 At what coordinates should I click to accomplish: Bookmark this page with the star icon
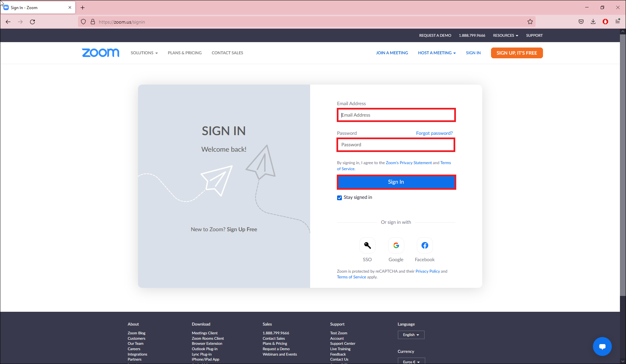tap(530, 22)
